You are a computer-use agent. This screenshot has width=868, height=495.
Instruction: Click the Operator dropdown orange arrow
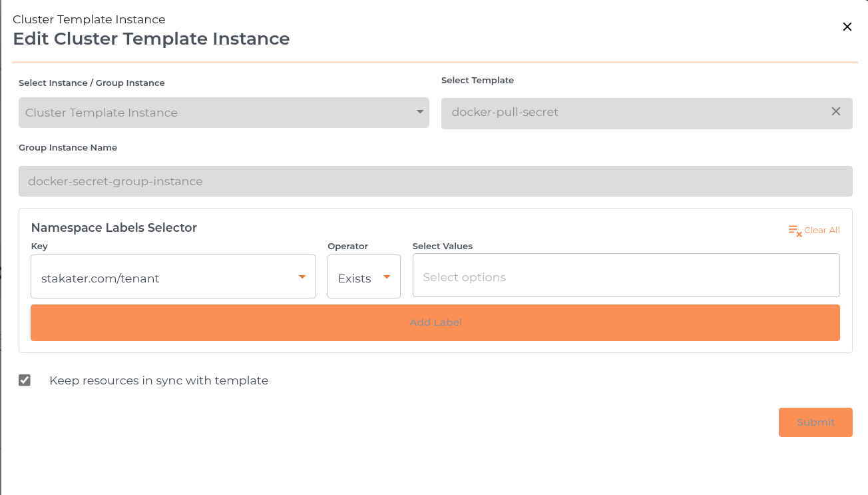click(387, 277)
